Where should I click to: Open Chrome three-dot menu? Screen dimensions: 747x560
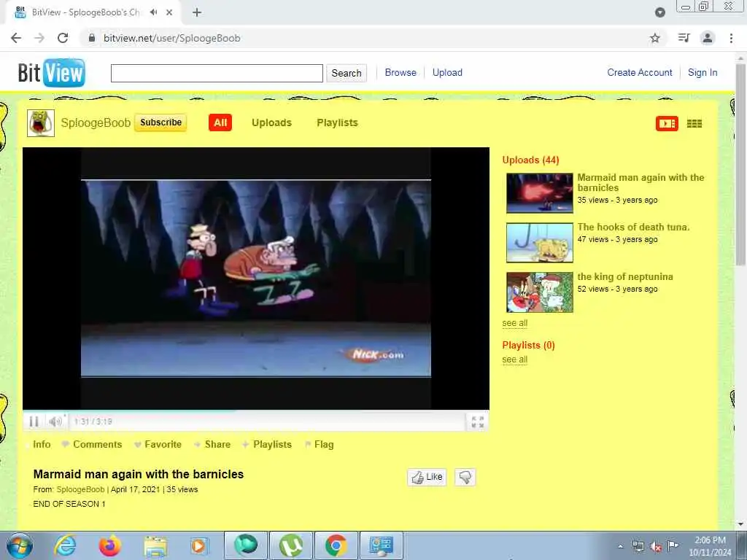tap(731, 38)
